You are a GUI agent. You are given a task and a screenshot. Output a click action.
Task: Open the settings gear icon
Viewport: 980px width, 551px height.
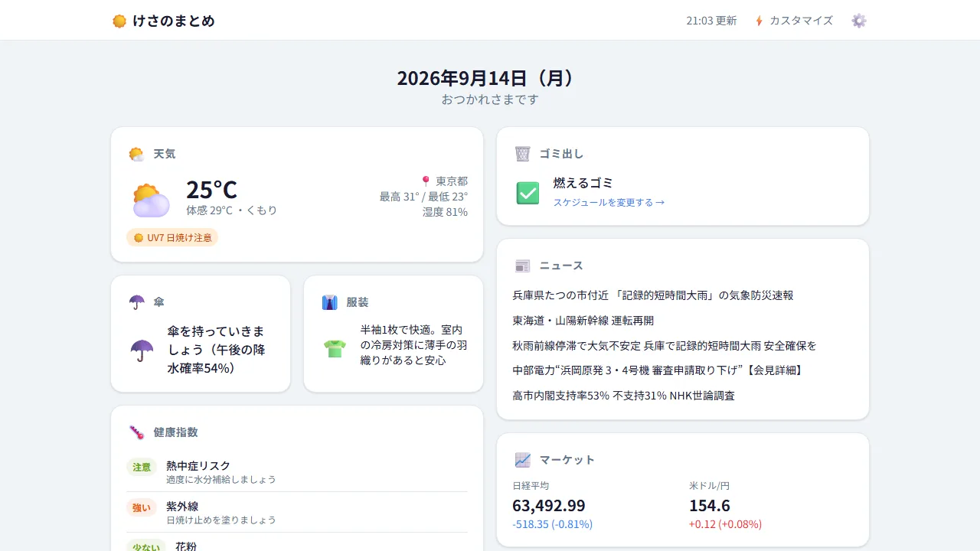click(859, 21)
